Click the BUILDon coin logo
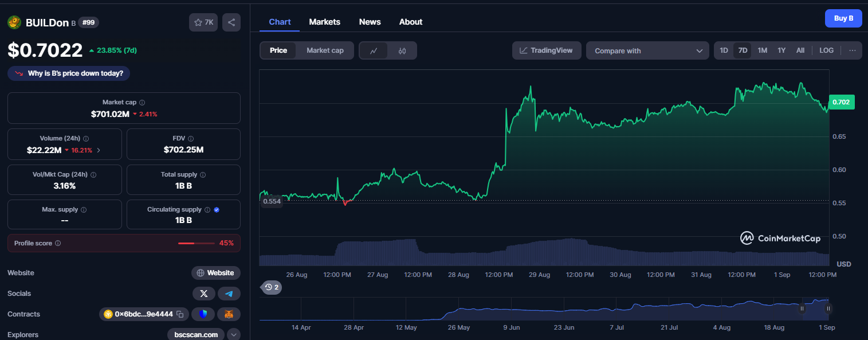This screenshot has height=340, width=868. (14, 22)
